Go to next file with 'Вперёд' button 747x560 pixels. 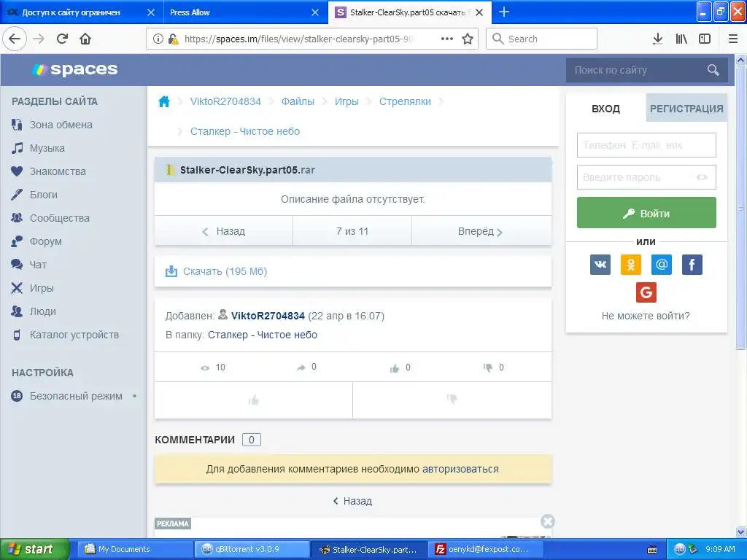[x=481, y=231]
